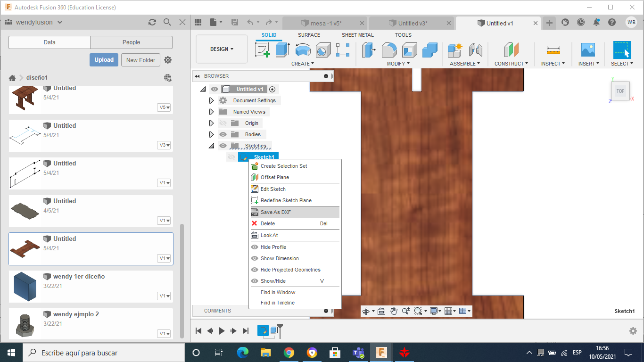The image size is (644, 362).
Task: Open job status clock icon
Action: 580,22
